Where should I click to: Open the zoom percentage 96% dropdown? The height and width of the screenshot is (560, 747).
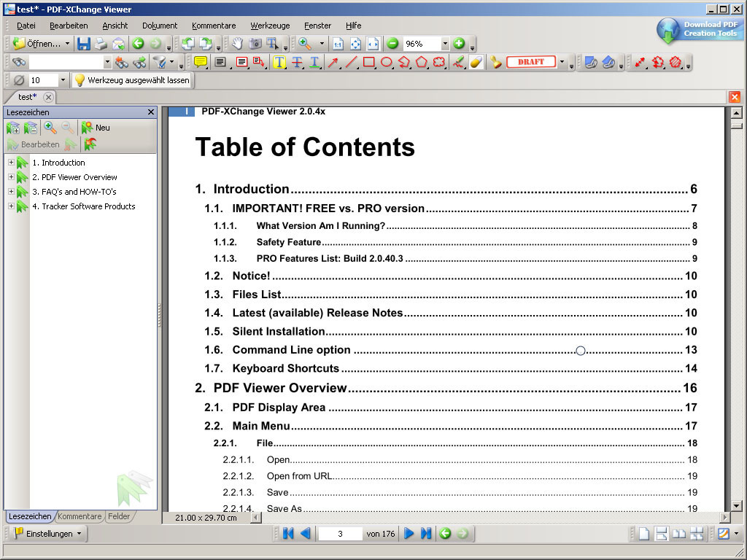pos(445,44)
